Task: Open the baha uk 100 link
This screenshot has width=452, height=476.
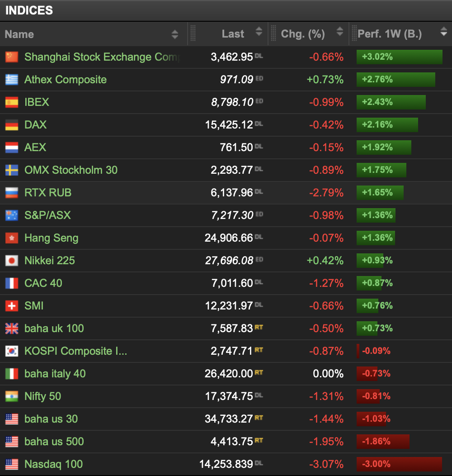Action: (x=54, y=328)
